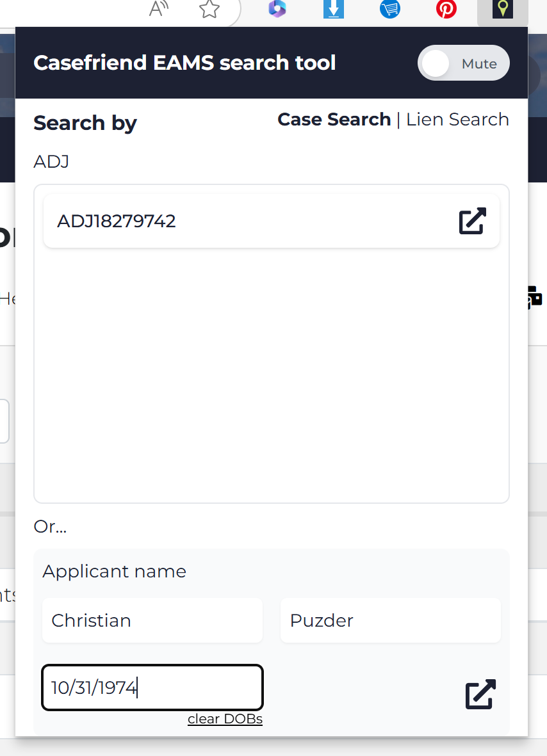Favorite this page with star icon
Viewport: 547px width, 756px height.
(209, 9)
